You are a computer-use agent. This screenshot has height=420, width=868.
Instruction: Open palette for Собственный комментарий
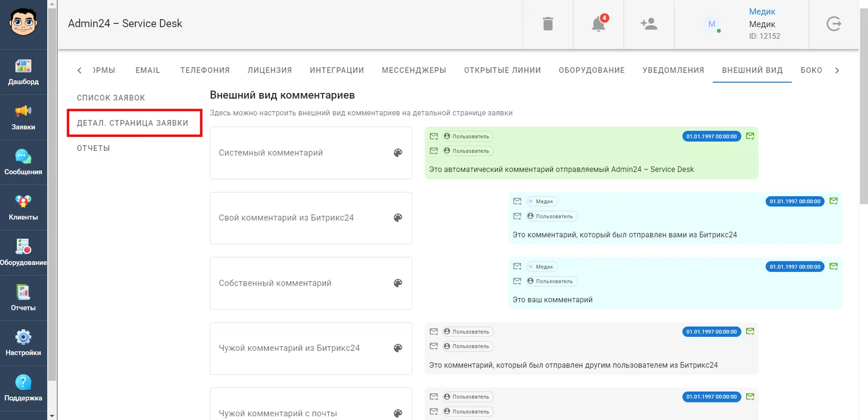point(398,283)
